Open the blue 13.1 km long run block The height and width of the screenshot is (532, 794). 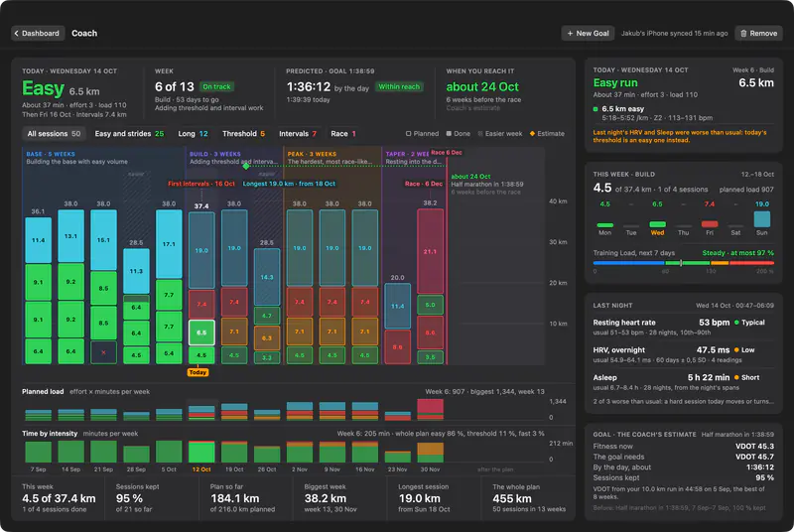tap(70, 236)
